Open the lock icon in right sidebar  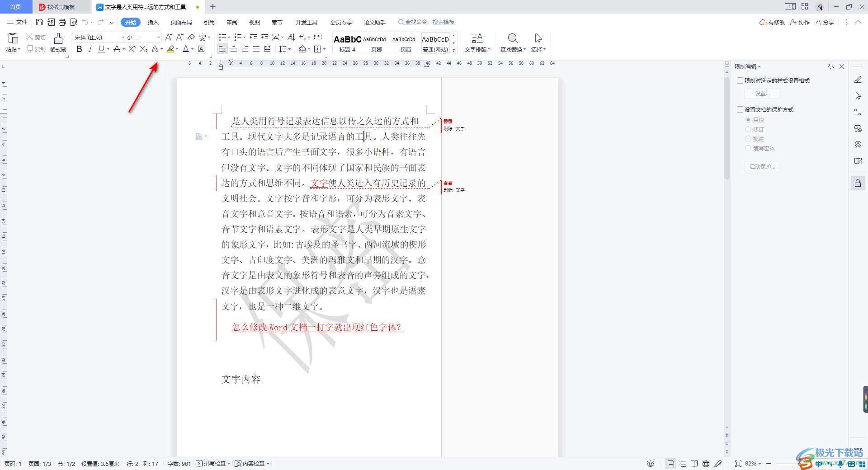[x=858, y=183]
